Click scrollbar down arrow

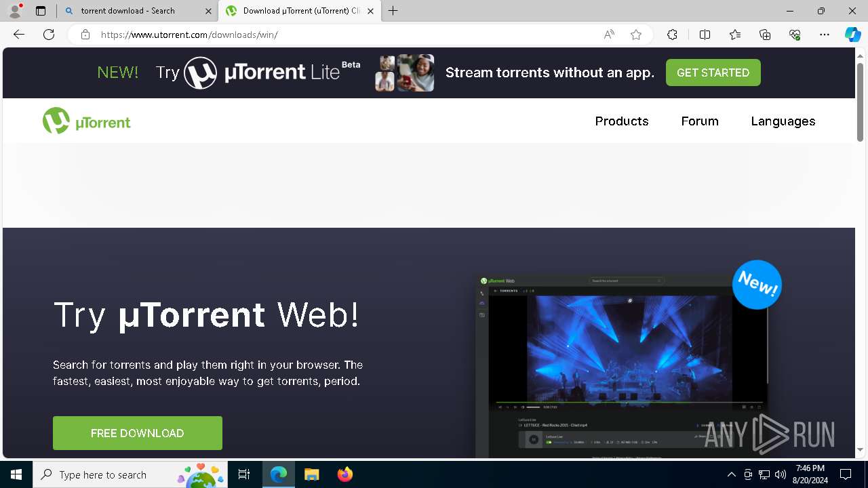pos(861,449)
